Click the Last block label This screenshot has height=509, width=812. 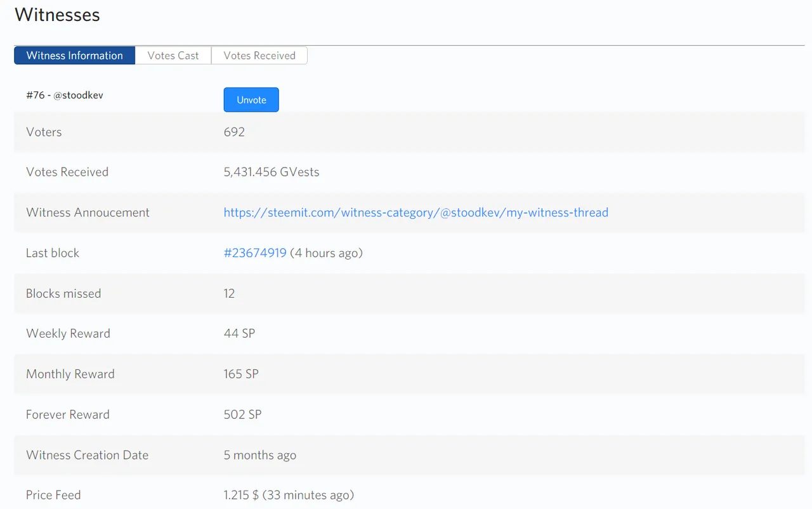pyautogui.click(x=53, y=253)
